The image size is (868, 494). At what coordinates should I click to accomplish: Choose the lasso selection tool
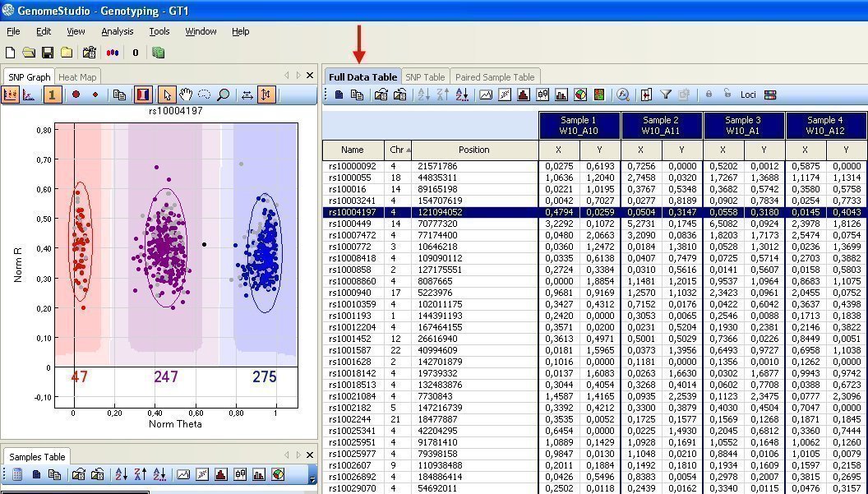pos(205,95)
